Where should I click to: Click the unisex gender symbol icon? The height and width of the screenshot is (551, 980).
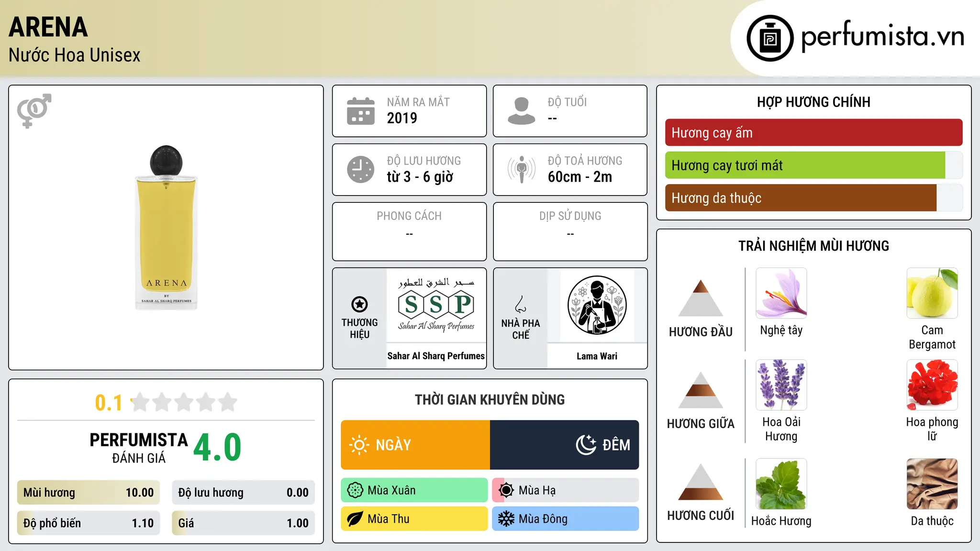click(x=34, y=110)
